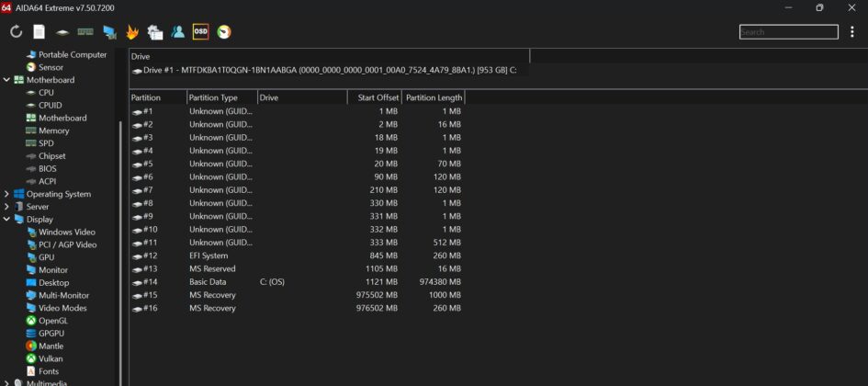Click the Drive column header in partition table

coord(302,97)
